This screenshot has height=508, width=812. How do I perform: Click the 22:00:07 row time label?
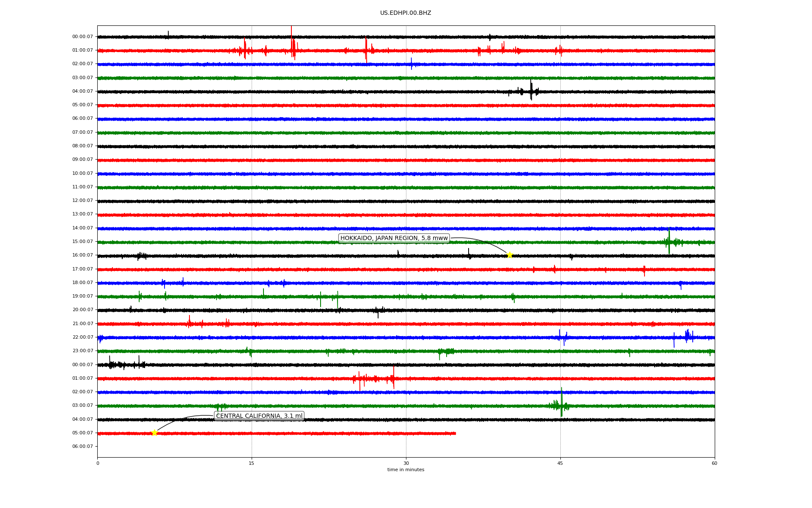pyautogui.click(x=82, y=337)
